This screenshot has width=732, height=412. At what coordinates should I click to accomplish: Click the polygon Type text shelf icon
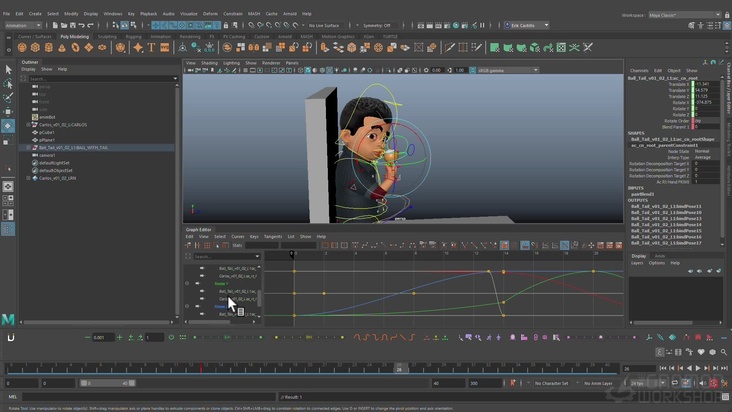[151, 47]
